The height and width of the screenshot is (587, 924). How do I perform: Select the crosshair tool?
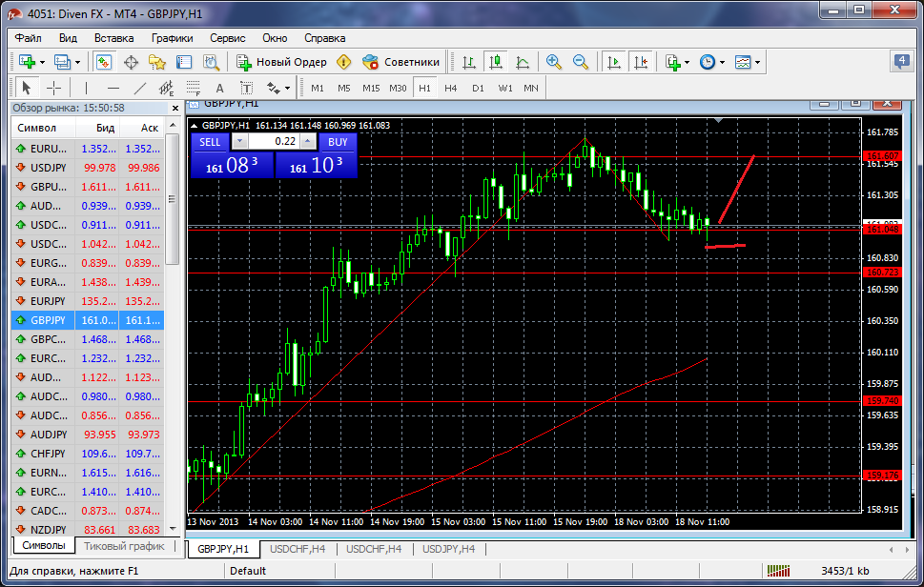tap(53, 88)
